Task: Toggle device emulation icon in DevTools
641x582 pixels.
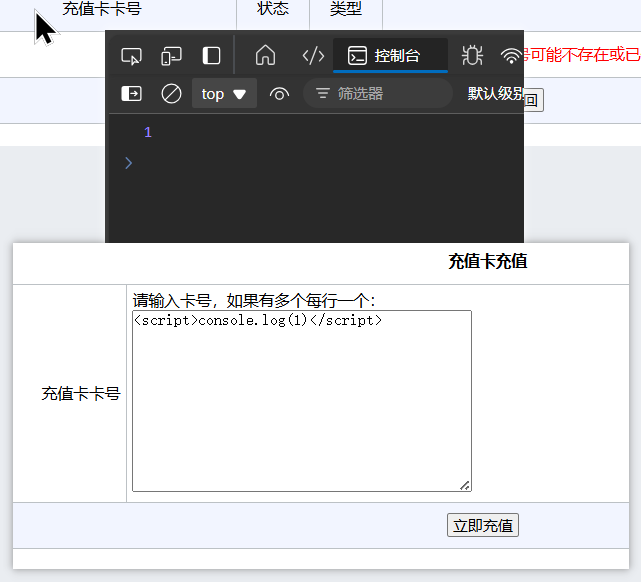Action: click(171, 56)
